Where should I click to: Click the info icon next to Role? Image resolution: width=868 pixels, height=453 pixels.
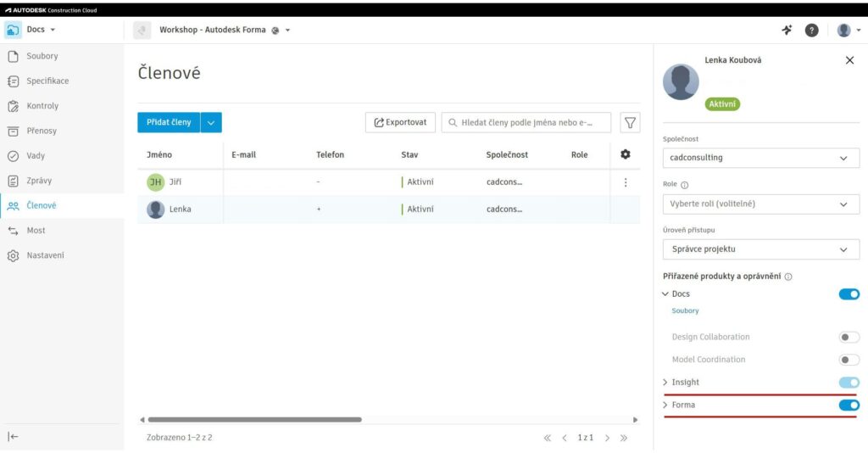(685, 184)
